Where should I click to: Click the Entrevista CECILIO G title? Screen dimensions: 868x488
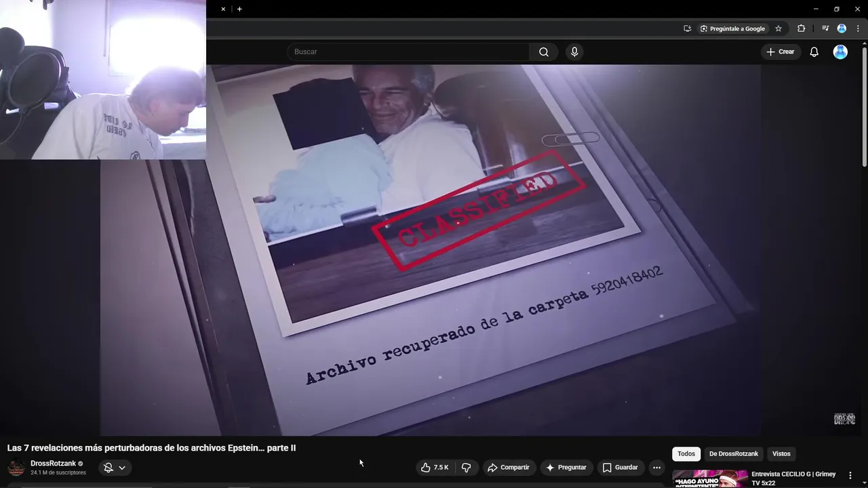793,479
